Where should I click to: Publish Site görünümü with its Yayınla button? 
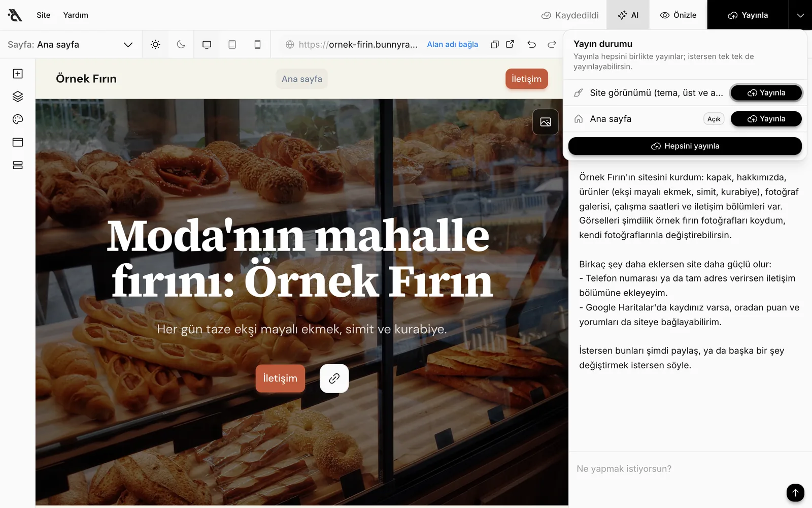tap(766, 93)
